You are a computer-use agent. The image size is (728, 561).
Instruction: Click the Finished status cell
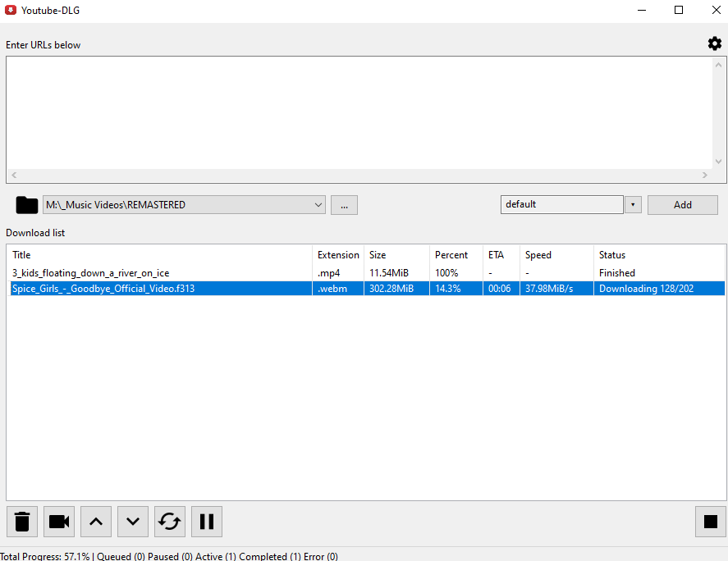(x=617, y=273)
